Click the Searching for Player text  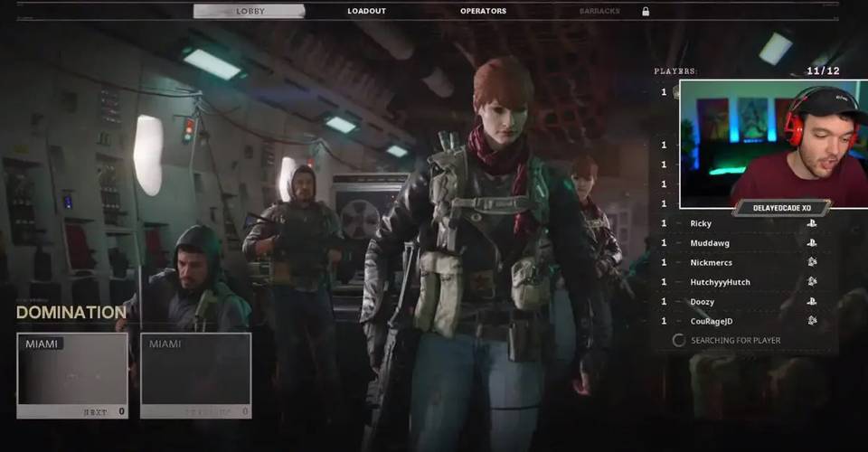[736, 341]
